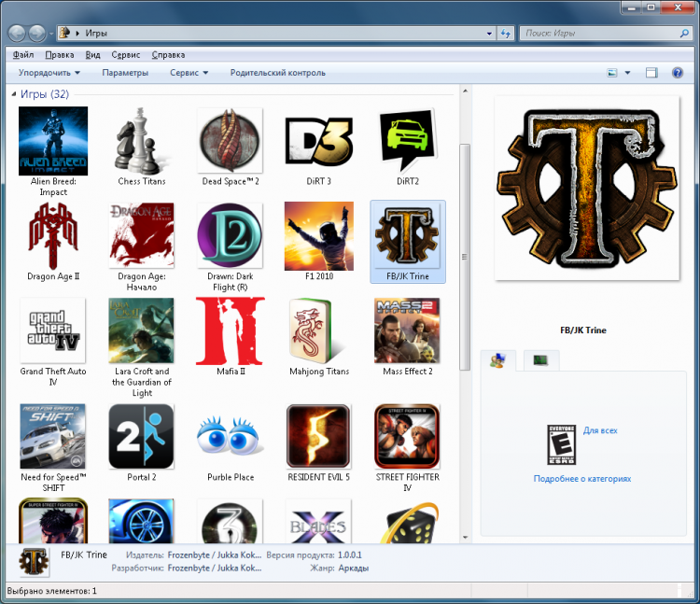Open the Для всех rating link
This screenshot has height=604, width=700.
[x=600, y=430]
